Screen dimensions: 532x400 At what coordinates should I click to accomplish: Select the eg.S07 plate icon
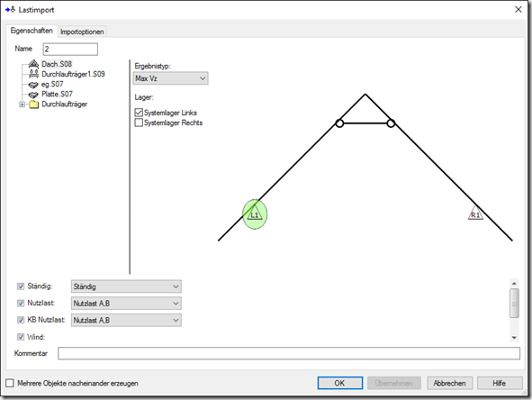pyautogui.click(x=33, y=84)
